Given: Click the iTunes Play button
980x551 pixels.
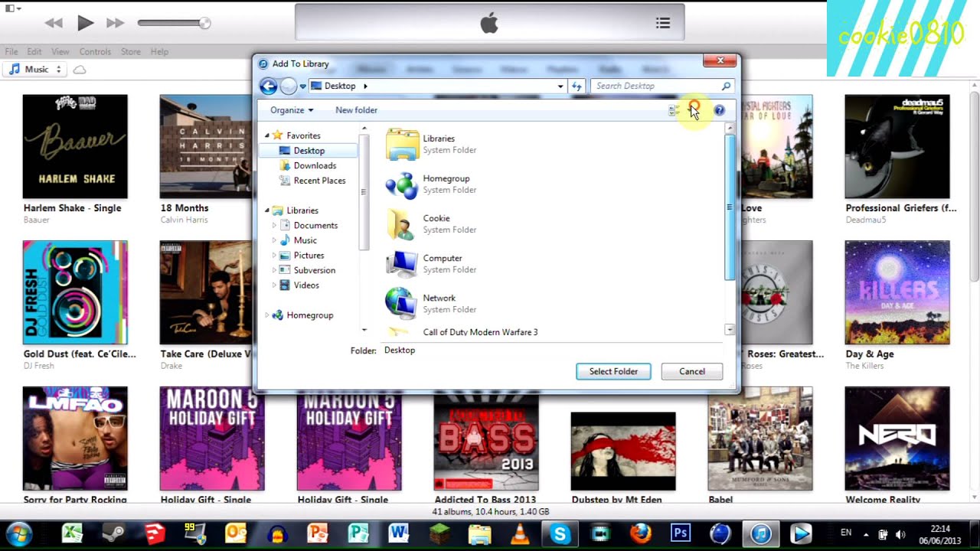Looking at the screenshot, I should point(85,23).
